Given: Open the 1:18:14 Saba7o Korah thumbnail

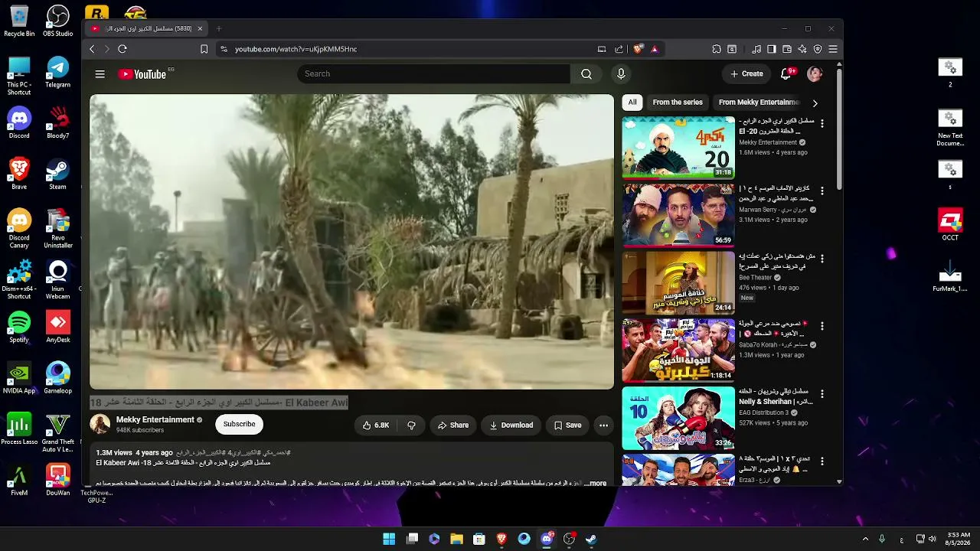Looking at the screenshot, I should (678, 350).
